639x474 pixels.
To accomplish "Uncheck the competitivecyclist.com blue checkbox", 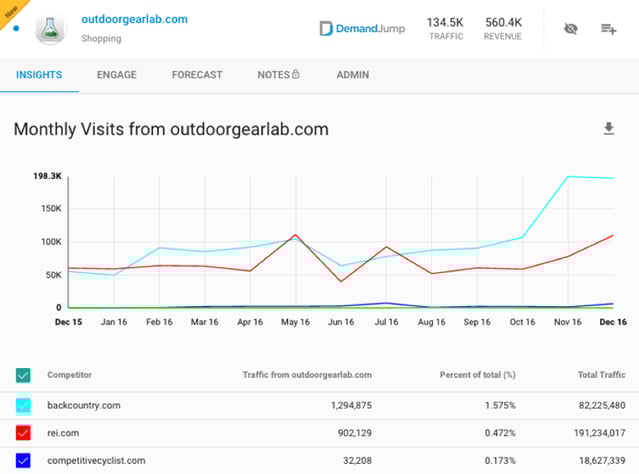I will [x=23, y=461].
